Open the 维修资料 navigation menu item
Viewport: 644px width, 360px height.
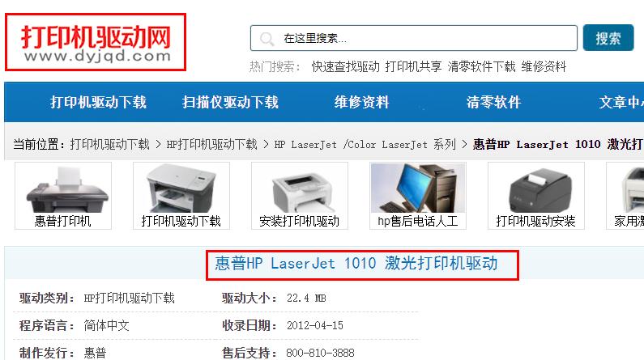pyautogui.click(x=361, y=102)
